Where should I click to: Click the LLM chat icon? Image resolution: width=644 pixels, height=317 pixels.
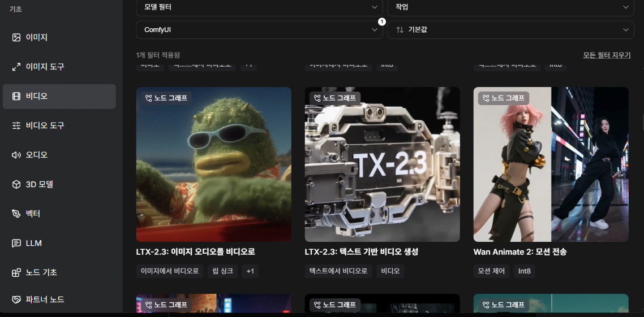coord(16,243)
